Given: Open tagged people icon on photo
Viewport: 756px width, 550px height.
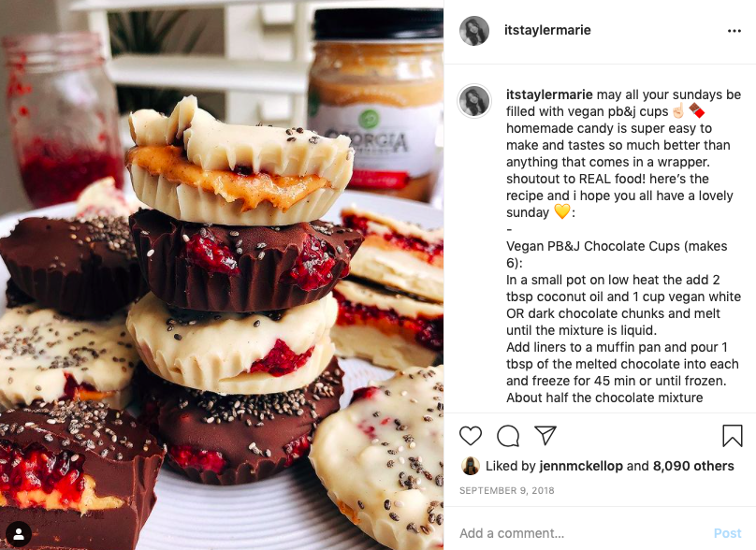Looking at the screenshot, I should click(19, 533).
